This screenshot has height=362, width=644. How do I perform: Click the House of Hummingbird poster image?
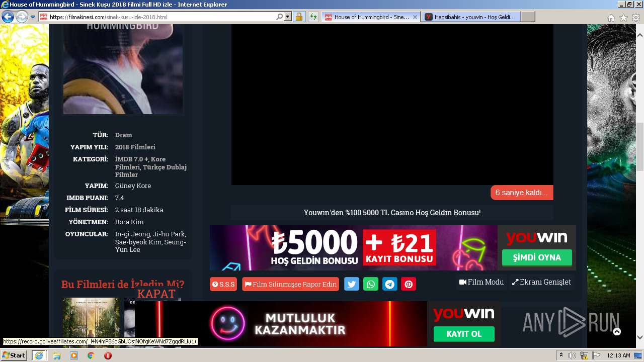[123, 69]
